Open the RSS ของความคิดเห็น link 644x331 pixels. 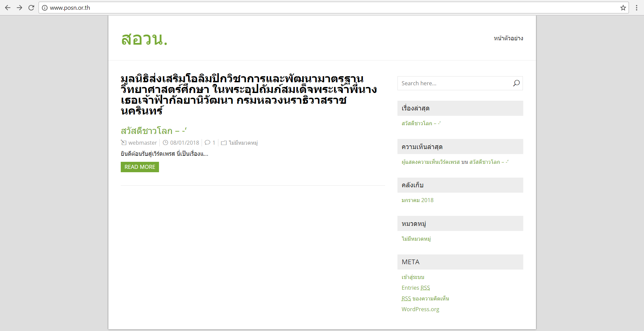pos(425,298)
